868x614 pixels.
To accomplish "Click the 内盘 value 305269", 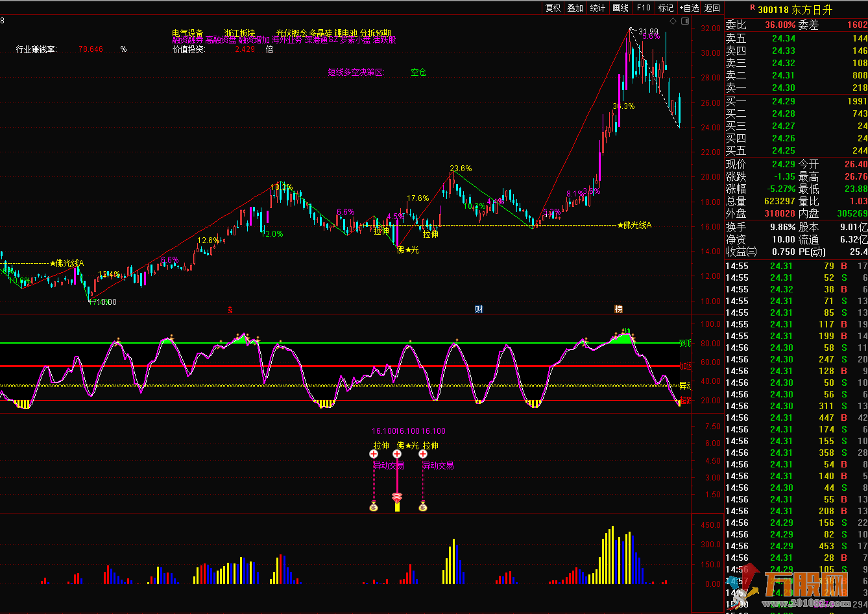I will point(852,213).
